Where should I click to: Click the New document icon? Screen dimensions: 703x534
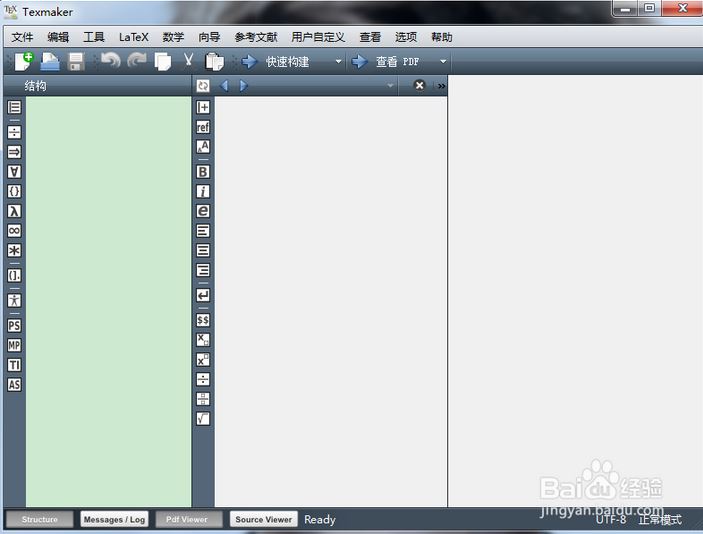click(x=23, y=62)
